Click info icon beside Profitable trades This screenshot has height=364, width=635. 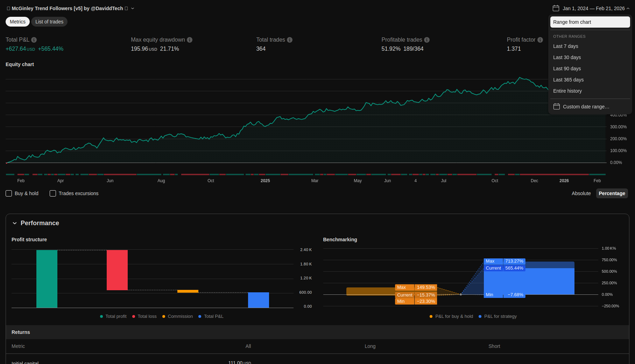(x=427, y=40)
